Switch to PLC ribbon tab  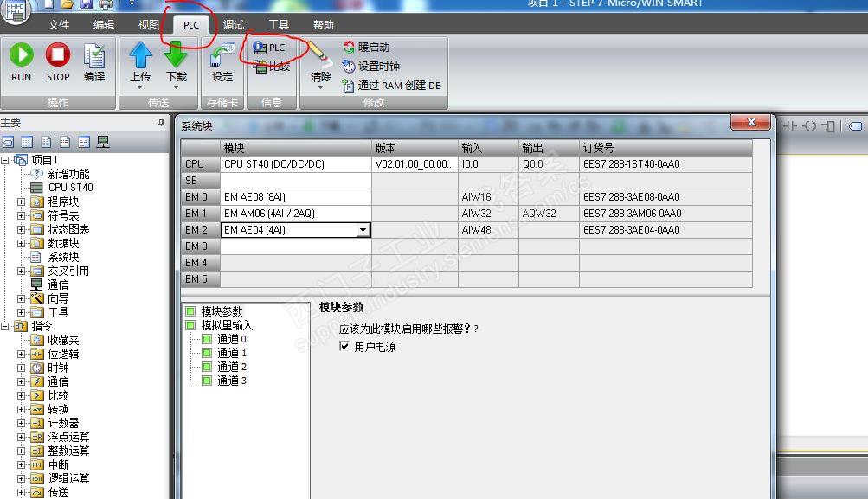tap(191, 25)
